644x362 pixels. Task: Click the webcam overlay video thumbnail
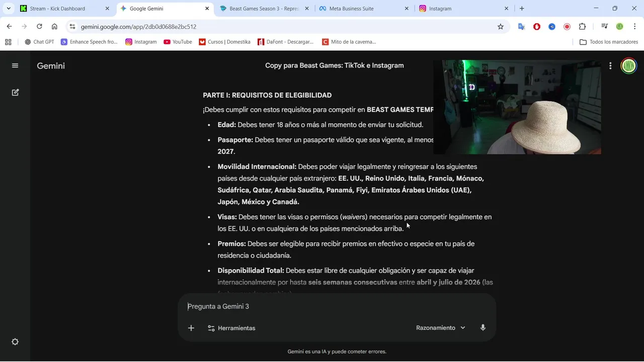click(517, 107)
